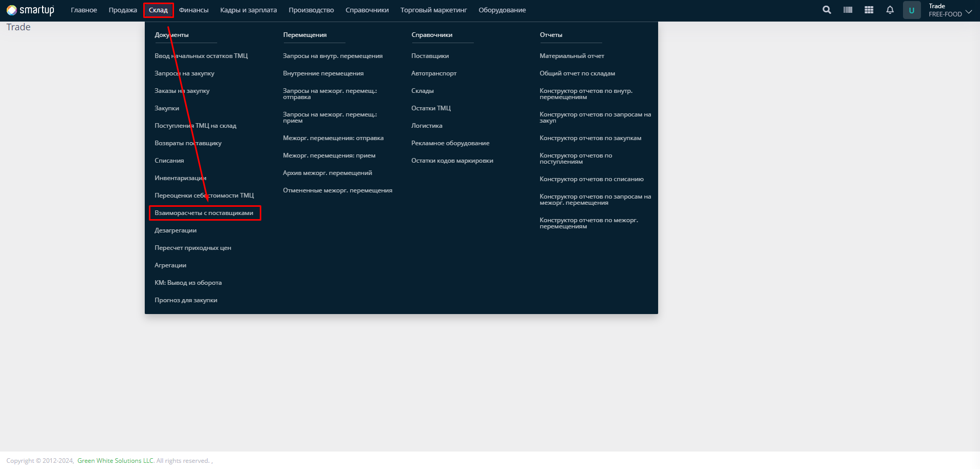Open Архив межорг. перемещений
The image size is (980, 469).
point(328,173)
